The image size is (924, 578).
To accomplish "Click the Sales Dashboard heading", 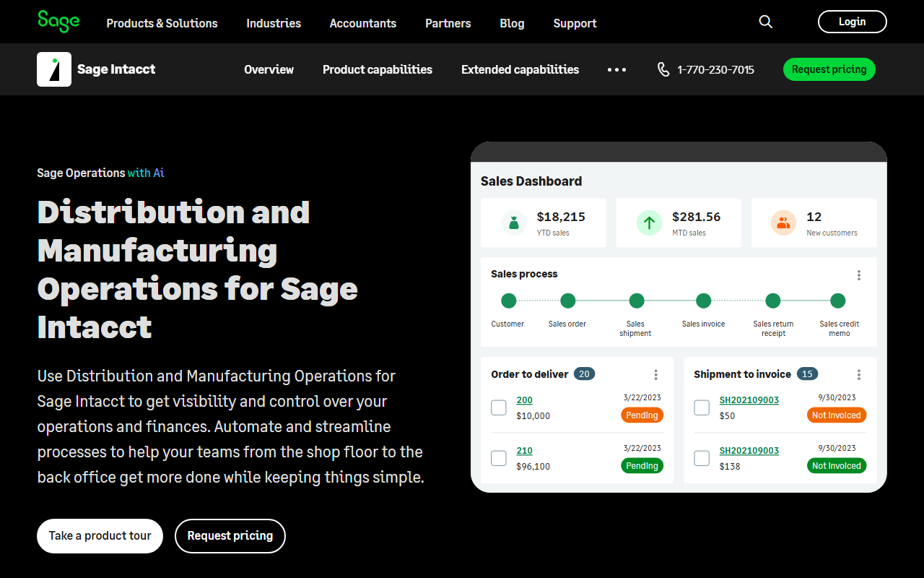I will point(531,181).
